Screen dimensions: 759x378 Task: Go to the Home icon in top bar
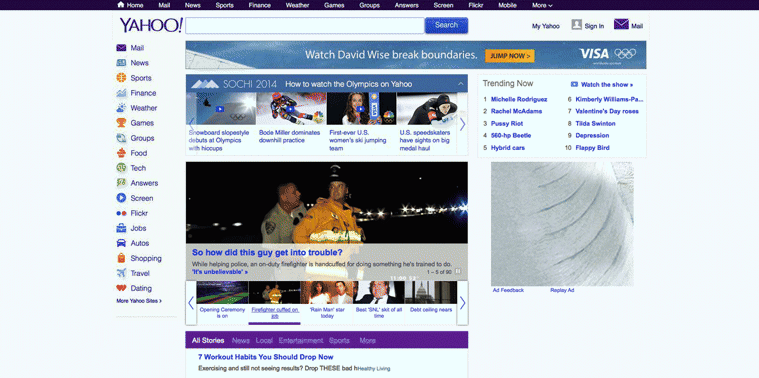(121, 5)
